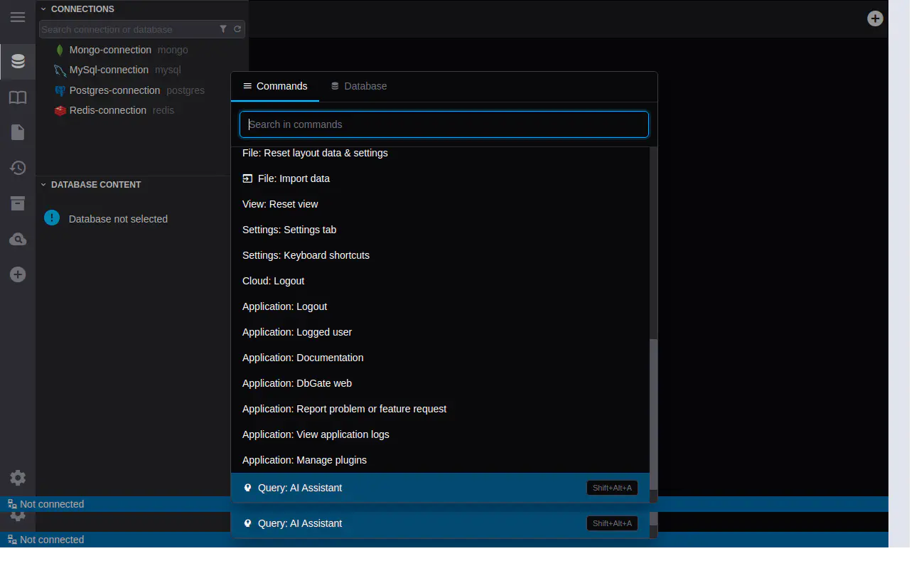
Task: Switch to the Database tab
Action: (x=359, y=86)
